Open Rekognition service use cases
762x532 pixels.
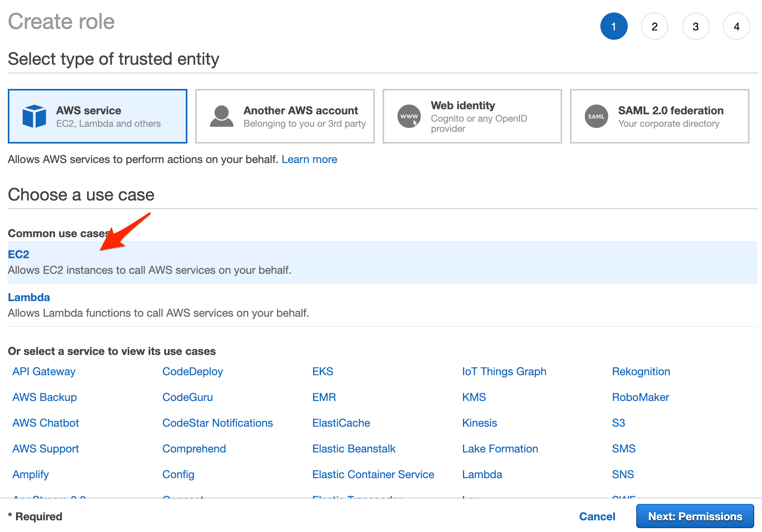pos(641,371)
